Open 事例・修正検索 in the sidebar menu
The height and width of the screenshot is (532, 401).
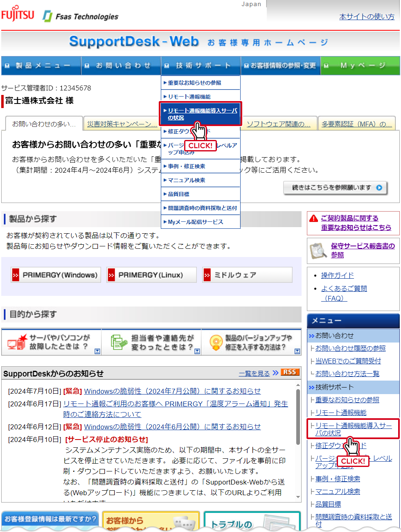point(338,479)
